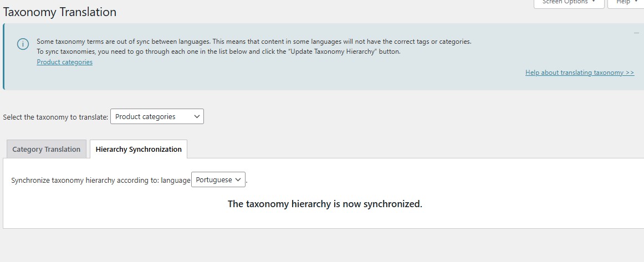Switch to the Category Translation tab

point(47,149)
